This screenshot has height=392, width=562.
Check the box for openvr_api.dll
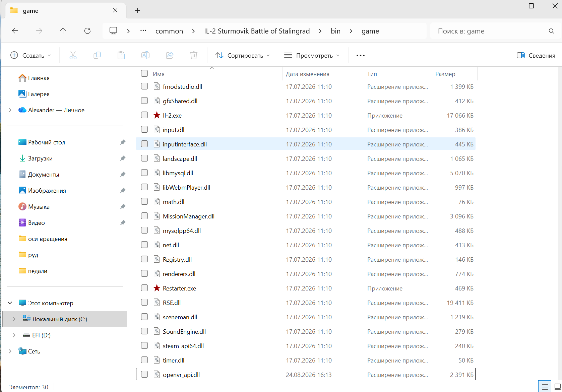[x=144, y=374]
